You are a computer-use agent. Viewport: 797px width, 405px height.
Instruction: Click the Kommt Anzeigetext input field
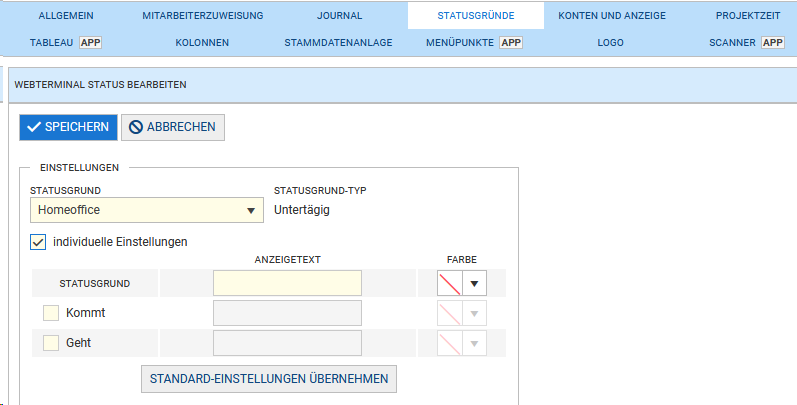[x=287, y=313]
